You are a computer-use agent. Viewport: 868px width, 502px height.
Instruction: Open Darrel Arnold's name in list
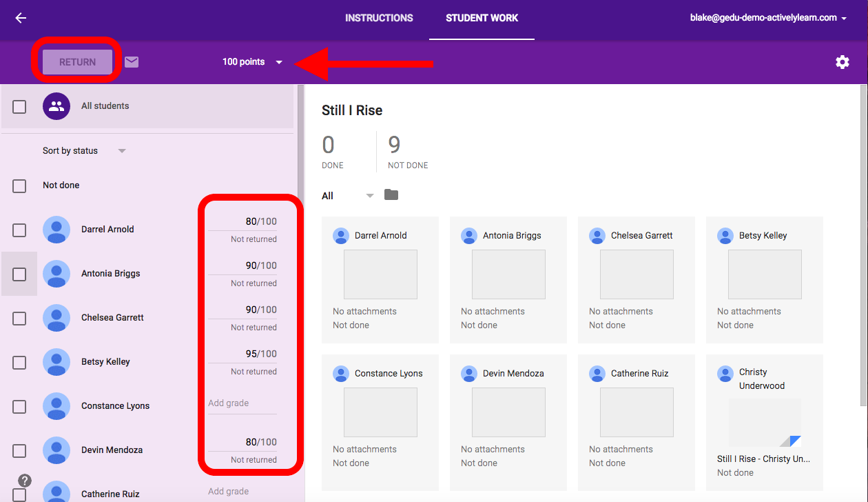pos(107,230)
